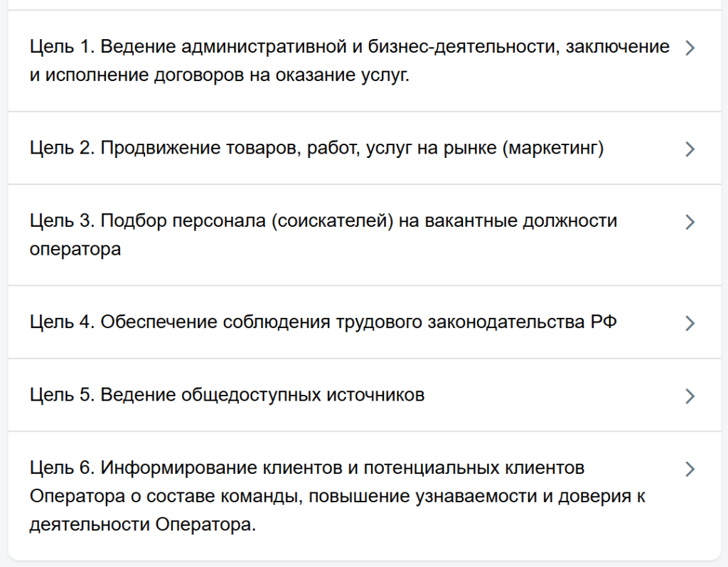Click the line 'деятельности Оператора.' in Цель 6
728x567 pixels.
tap(142, 524)
